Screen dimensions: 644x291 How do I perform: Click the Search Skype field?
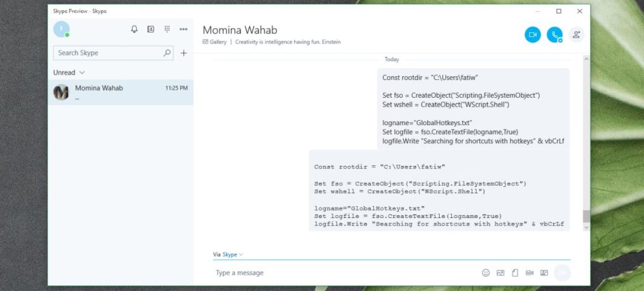110,53
